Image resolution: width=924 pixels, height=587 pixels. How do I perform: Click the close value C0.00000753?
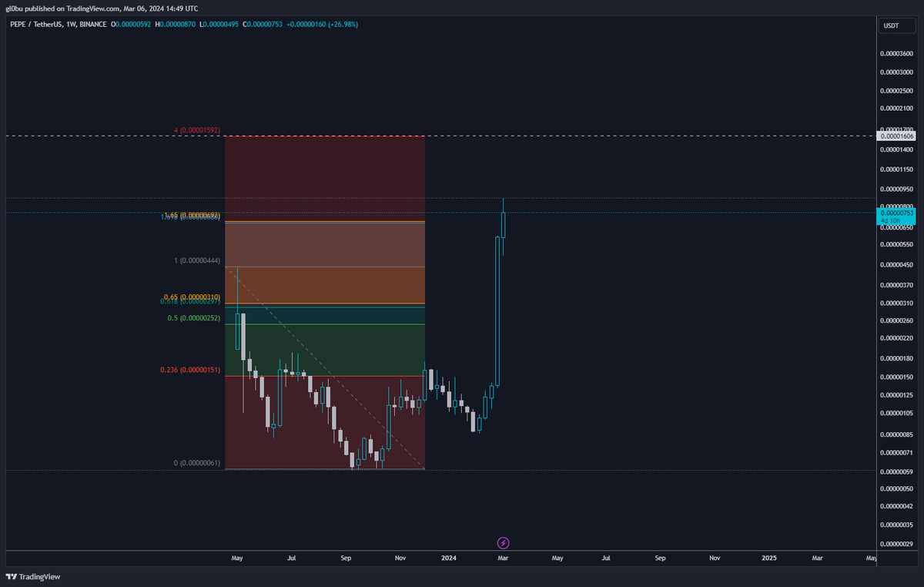click(263, 25)
